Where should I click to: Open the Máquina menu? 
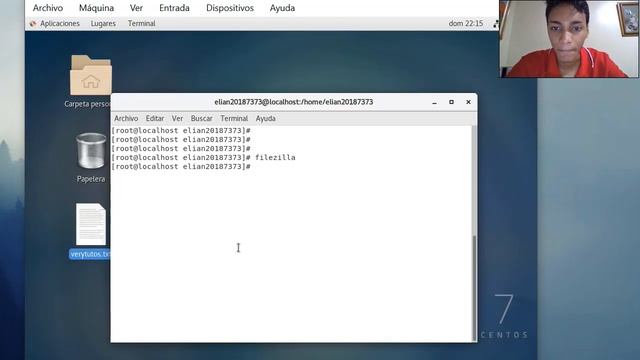(x=96, y=8)
